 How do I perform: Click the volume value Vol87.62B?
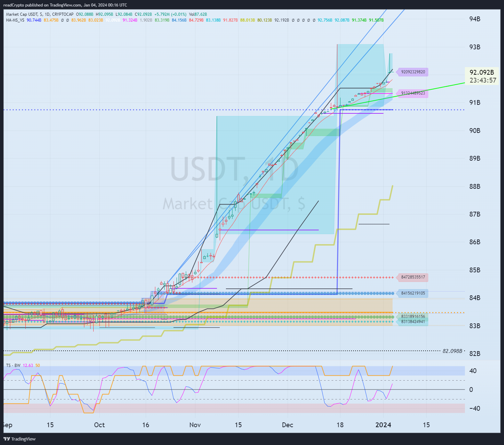(x=198, y=14)
